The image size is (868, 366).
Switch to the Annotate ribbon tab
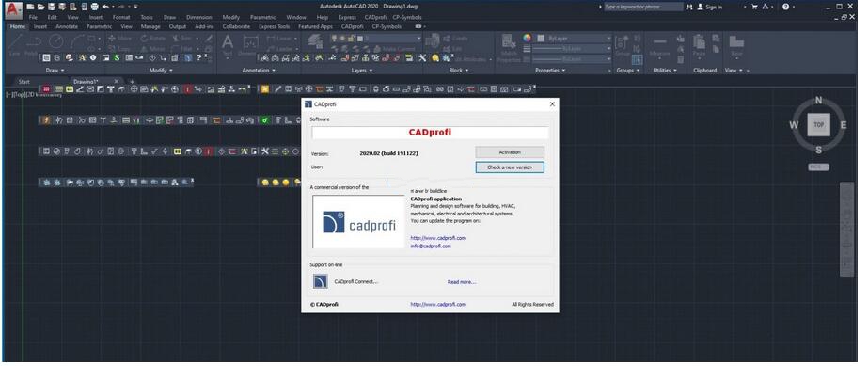67,26
